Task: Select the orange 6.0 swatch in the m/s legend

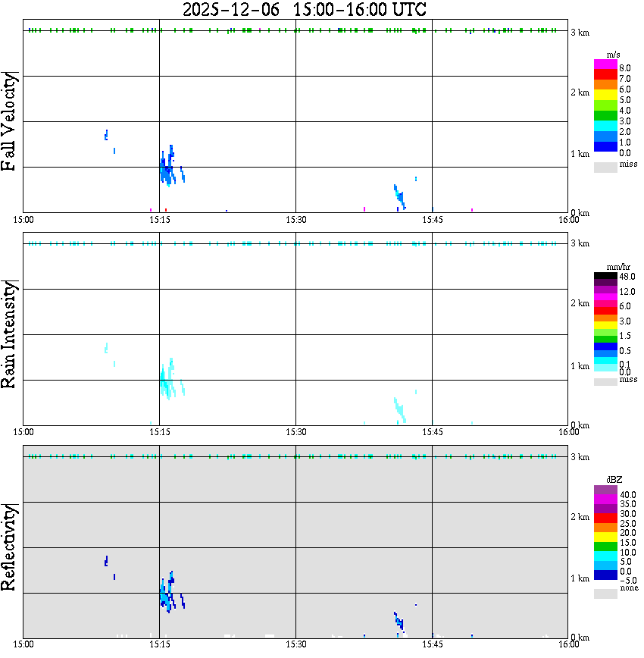Action: click(605, 84)
